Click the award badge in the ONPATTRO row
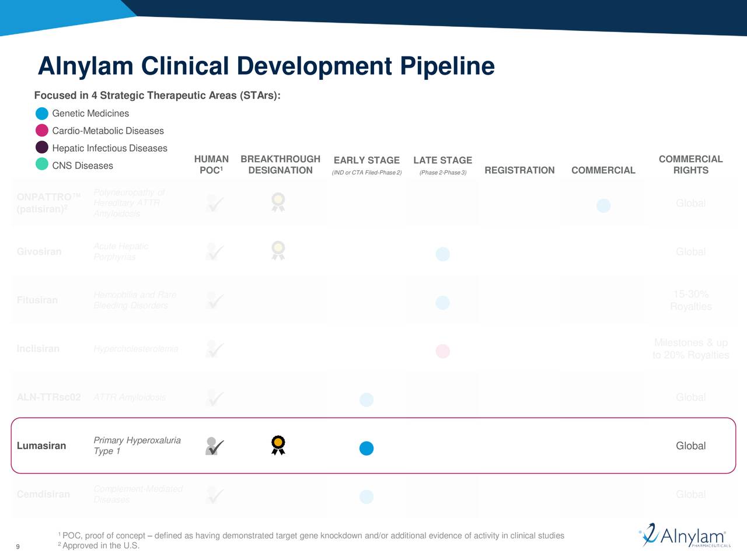This screenshot has width=747, height=560. click(x=278, y=202)
